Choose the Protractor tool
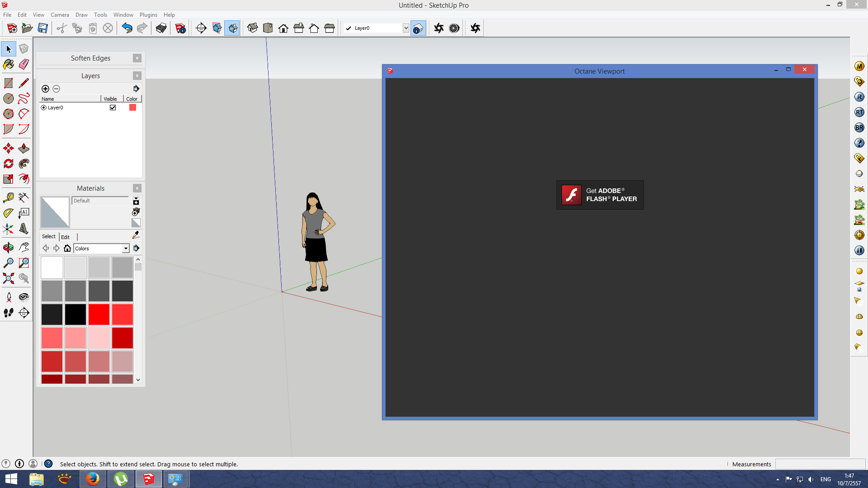This screenshot has width=868, height=488. click(x=8, y=213)
